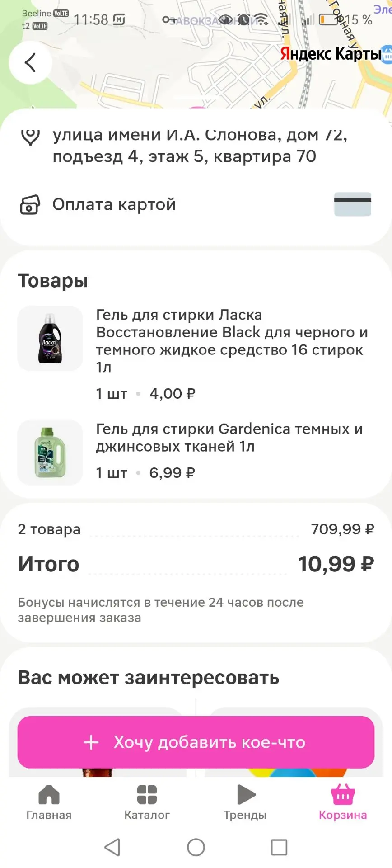
Task: Open the Главная home tab
Action: 49,802
